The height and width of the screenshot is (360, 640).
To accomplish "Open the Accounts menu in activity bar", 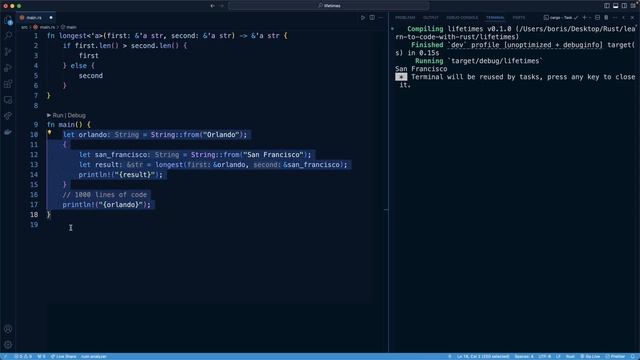I will (8, 329).
